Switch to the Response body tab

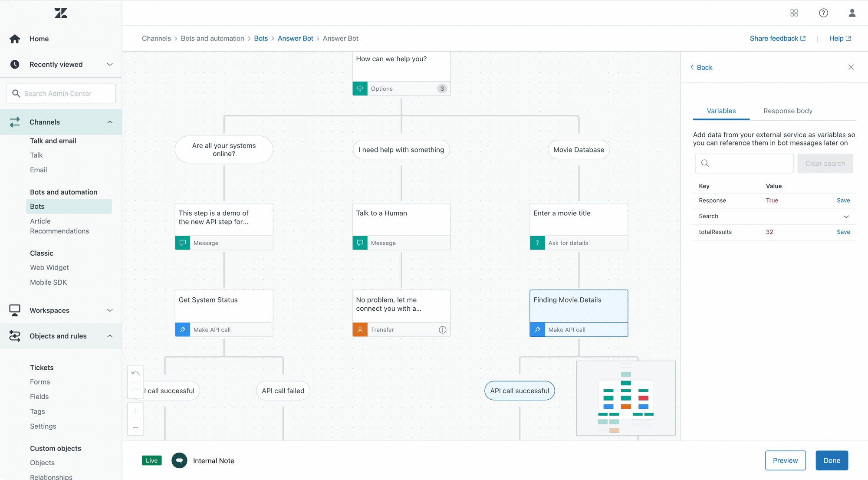[x=788, y=111]
